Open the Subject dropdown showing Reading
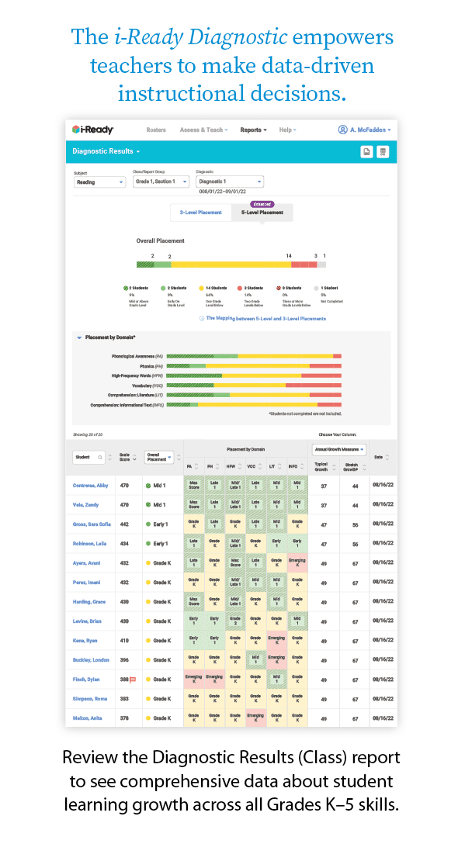 [100, 182]
